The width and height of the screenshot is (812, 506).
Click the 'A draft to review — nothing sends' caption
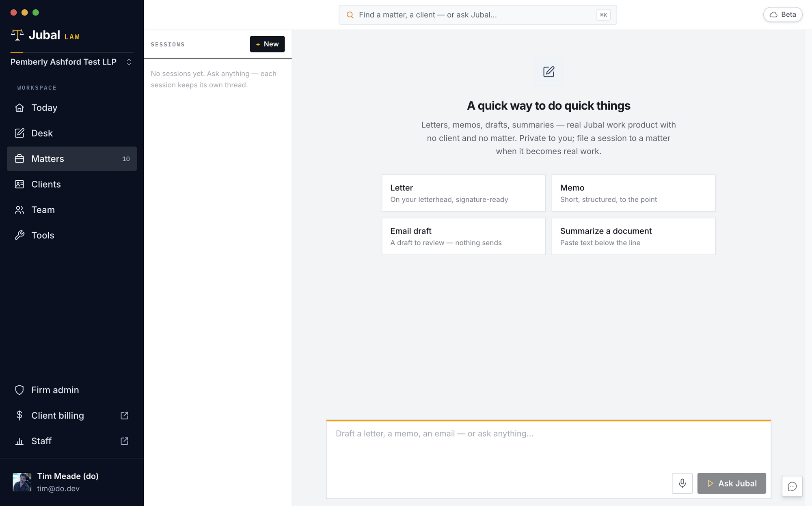[x=446, y=243]
